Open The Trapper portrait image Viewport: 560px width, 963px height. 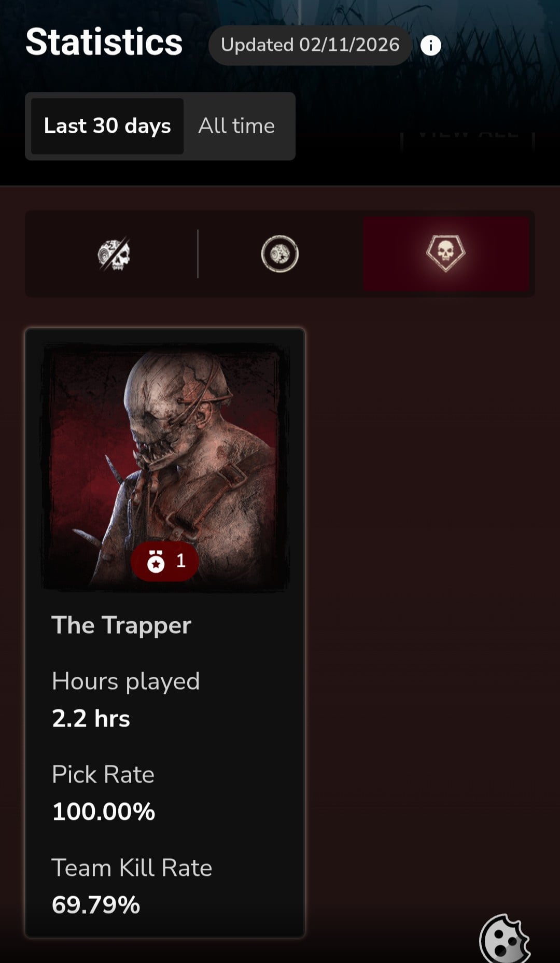pyautogui.click(x=165, y=467)
